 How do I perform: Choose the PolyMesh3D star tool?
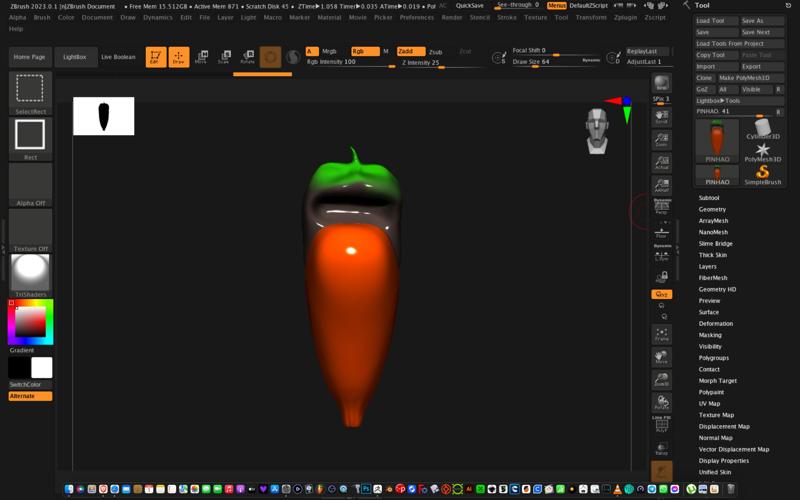click(x=762, y=152)
